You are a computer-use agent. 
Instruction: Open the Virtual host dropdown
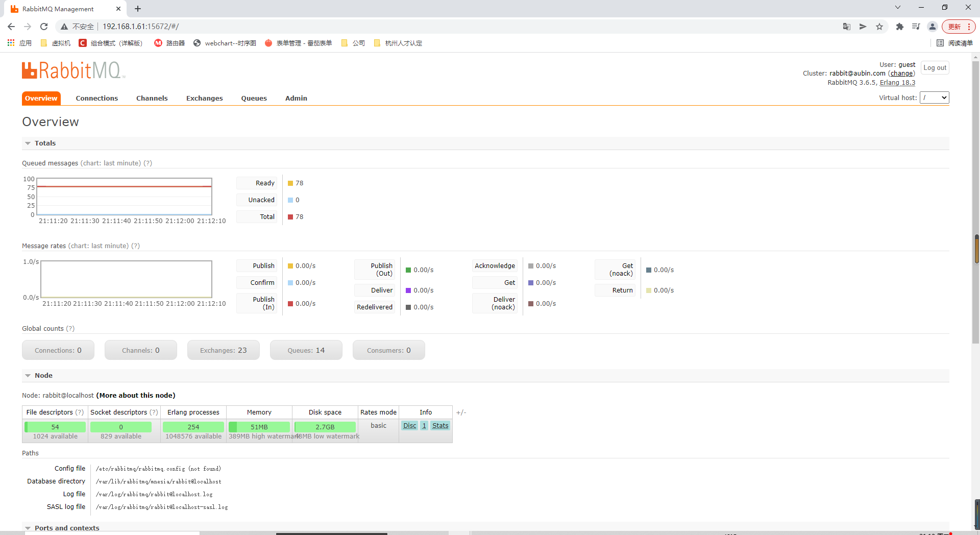tap(934, 98)
